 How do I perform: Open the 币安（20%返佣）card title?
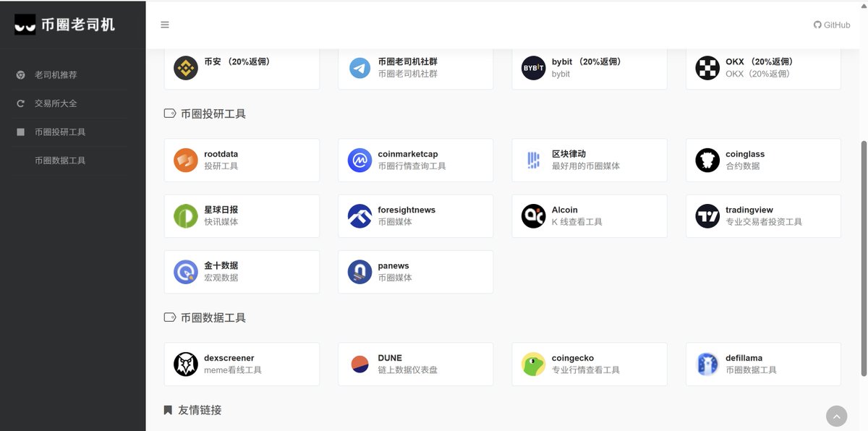coord(239,62)
